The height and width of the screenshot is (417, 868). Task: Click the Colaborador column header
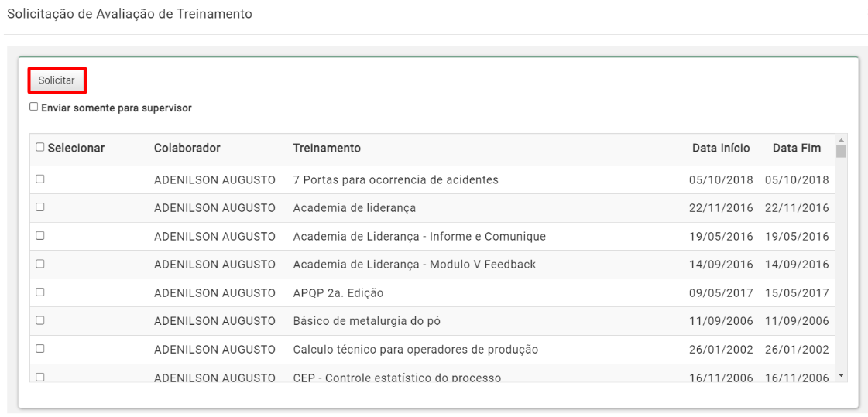(187, 148)
